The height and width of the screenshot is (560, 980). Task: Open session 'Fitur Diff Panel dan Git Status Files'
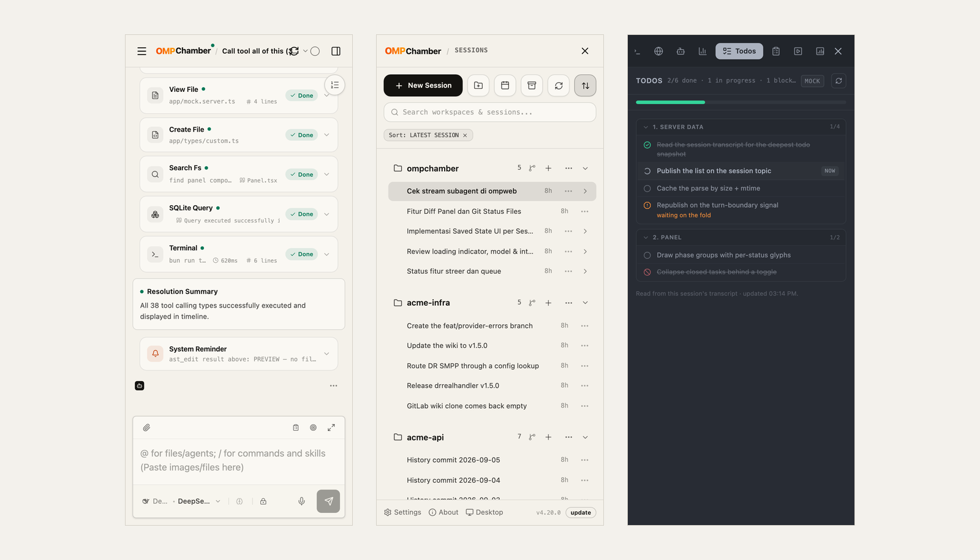click(x=464, y=211)
